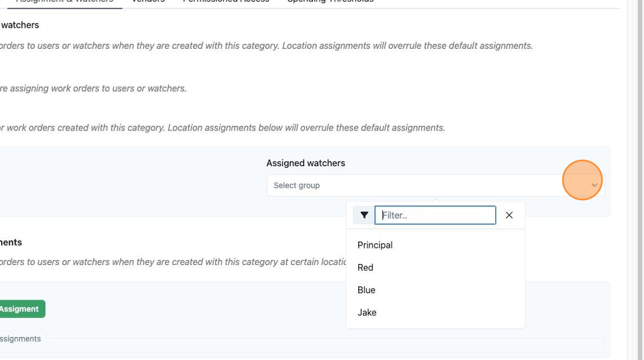The width and height of the screenshot is (644, 360).
Task: Click the assignments sub-tab below the Assigment button
Action: pos(21,339)
